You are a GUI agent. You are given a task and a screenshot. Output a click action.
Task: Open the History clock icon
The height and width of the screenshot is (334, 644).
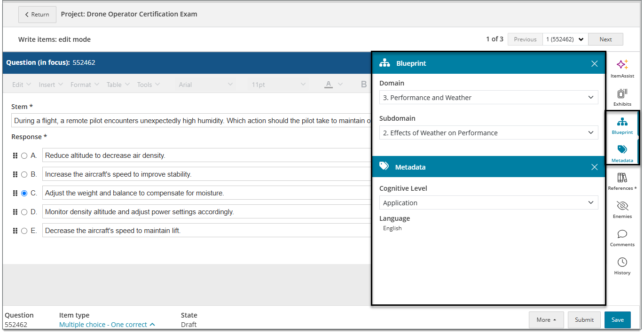point(622,262)
